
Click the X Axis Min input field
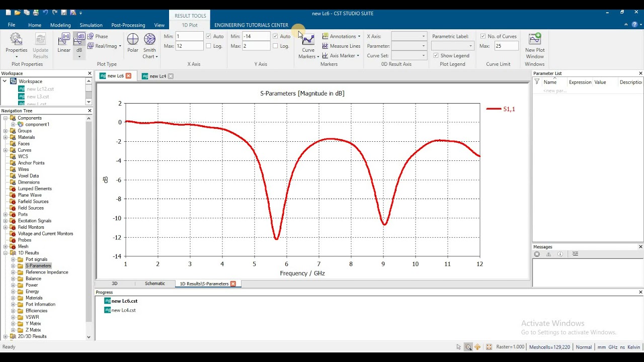pos(189,36)
